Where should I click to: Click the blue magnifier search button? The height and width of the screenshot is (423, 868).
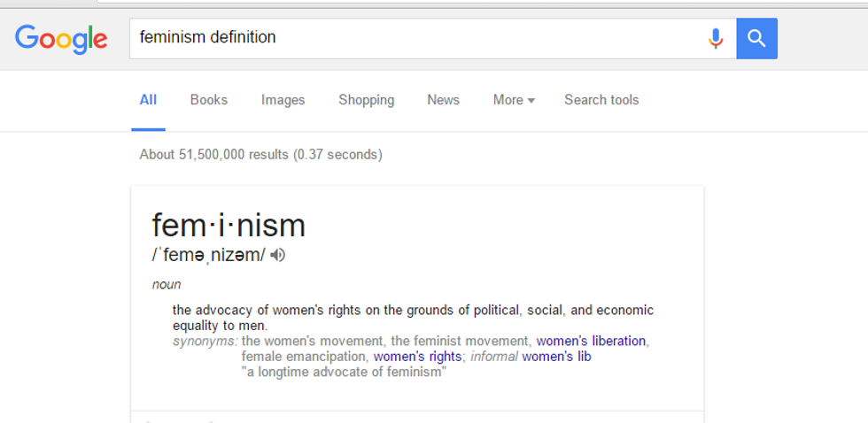[x=756, y=38]
